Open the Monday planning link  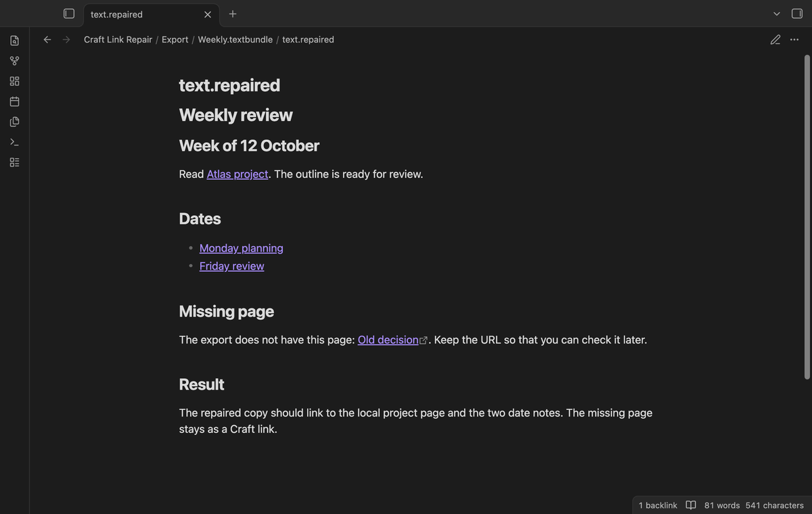click(x=242, y=248)
